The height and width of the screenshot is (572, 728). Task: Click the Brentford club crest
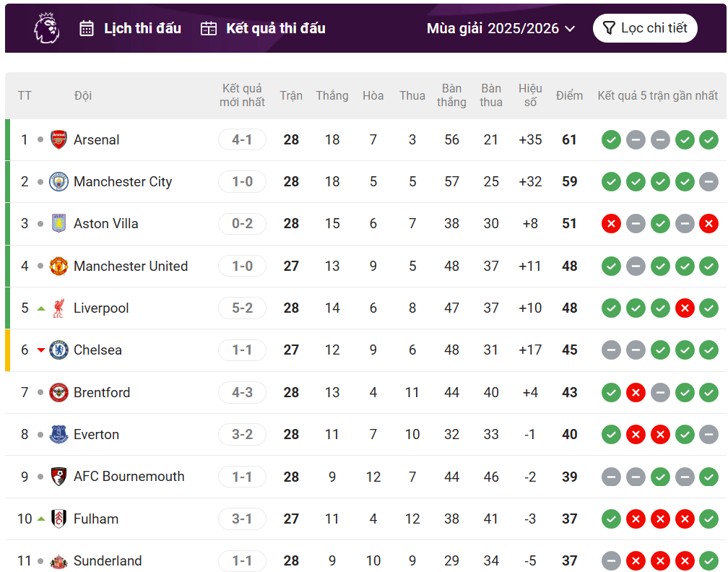tap(58, 393)
